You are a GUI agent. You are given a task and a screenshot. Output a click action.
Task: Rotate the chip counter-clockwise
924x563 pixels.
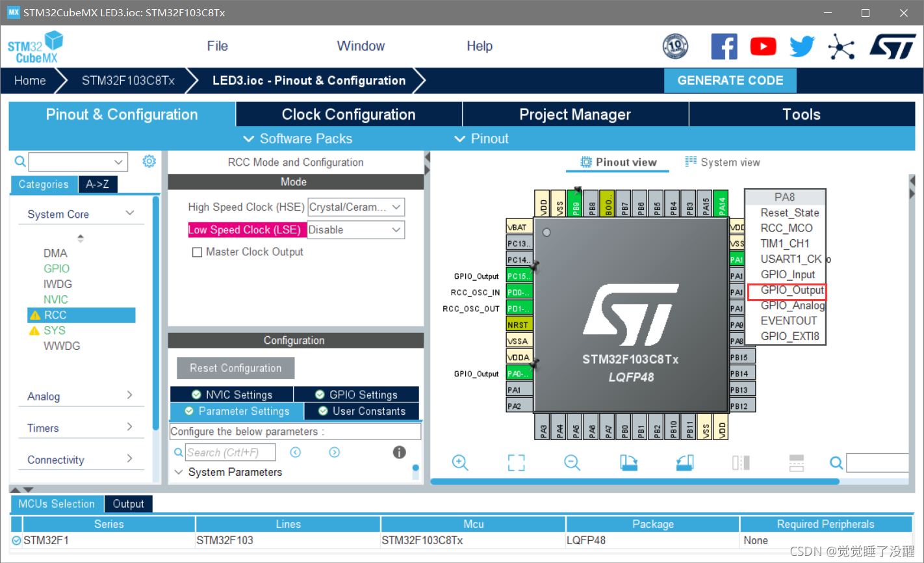(x=685, y=462)
